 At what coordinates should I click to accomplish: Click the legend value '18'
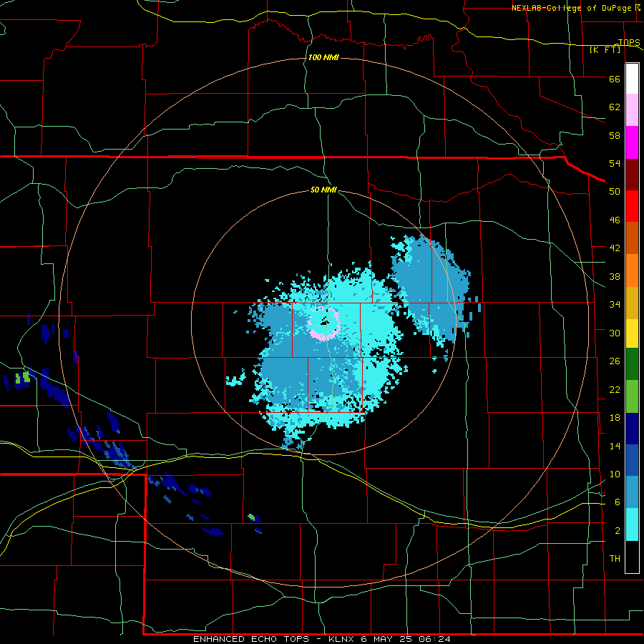pyautogui.click(x=615, y=418)
